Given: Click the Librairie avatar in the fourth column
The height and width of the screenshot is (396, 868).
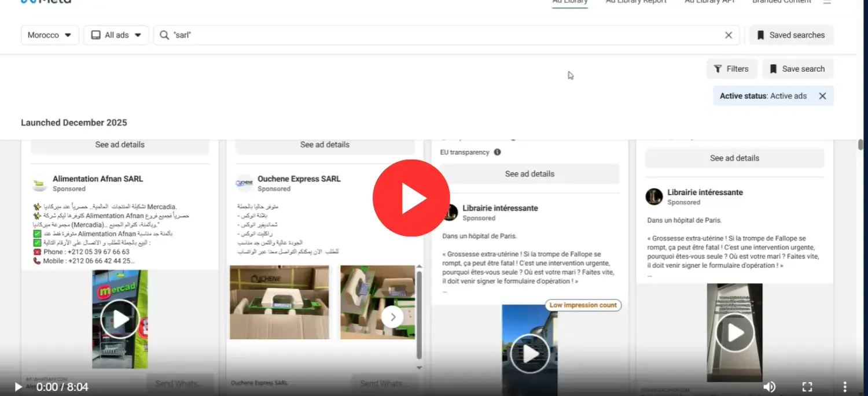Looking at the screenshot, I should click(654, 197).
